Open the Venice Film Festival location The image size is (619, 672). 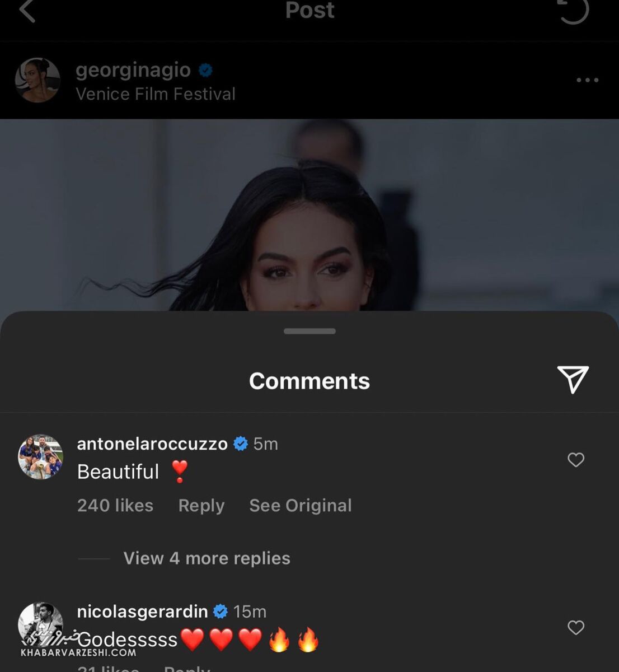(x=156, y=94)
